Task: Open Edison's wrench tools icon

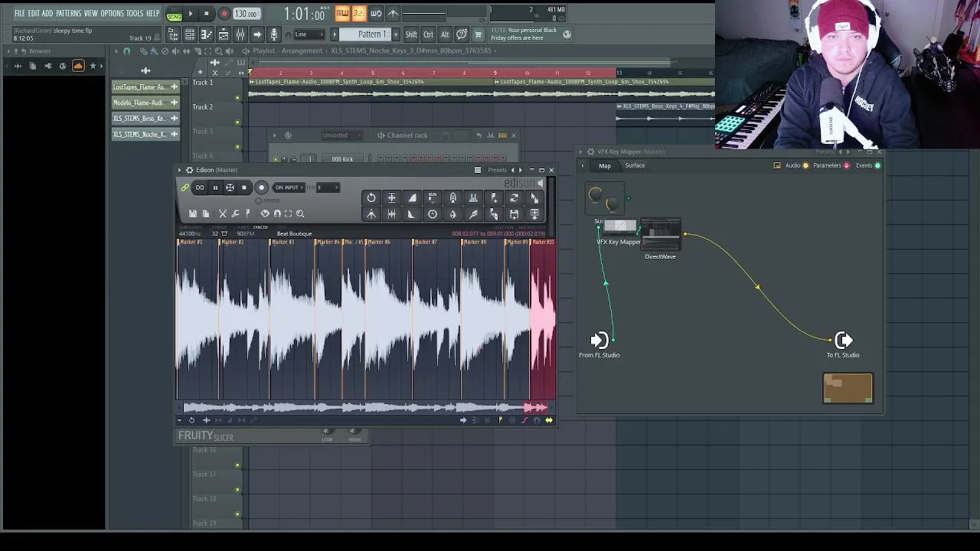Action: tap(235, 214)
